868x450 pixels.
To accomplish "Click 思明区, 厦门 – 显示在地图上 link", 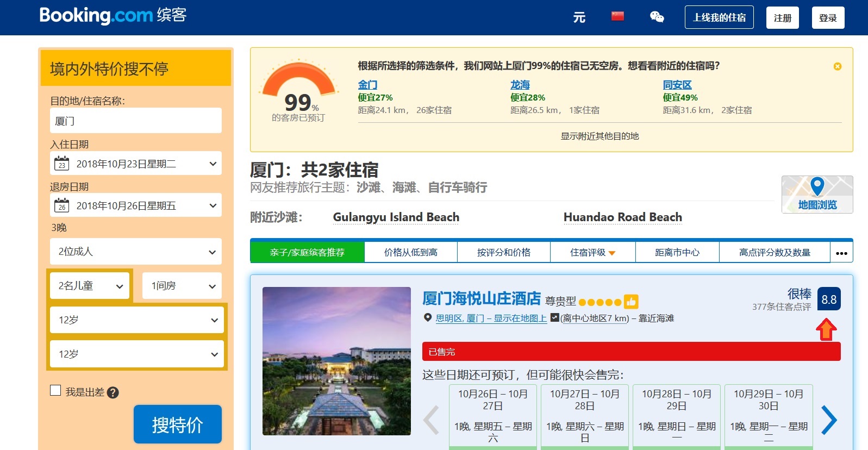I will [x=491, y=318].
